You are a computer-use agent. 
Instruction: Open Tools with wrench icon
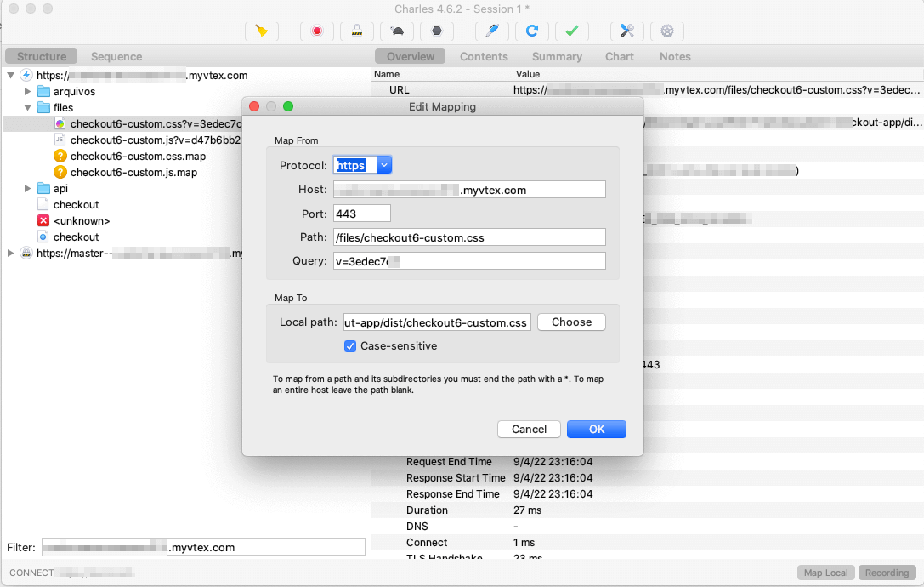627,31
